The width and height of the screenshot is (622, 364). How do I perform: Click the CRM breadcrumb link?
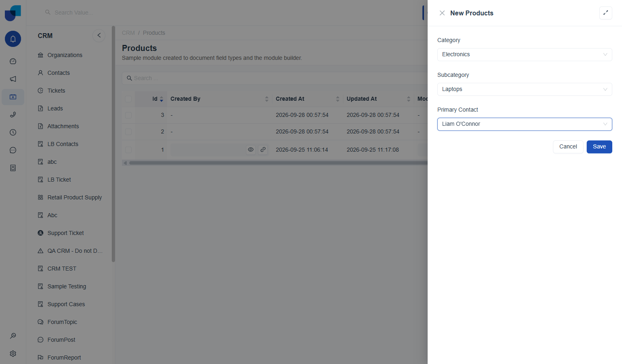pos(128,33)
